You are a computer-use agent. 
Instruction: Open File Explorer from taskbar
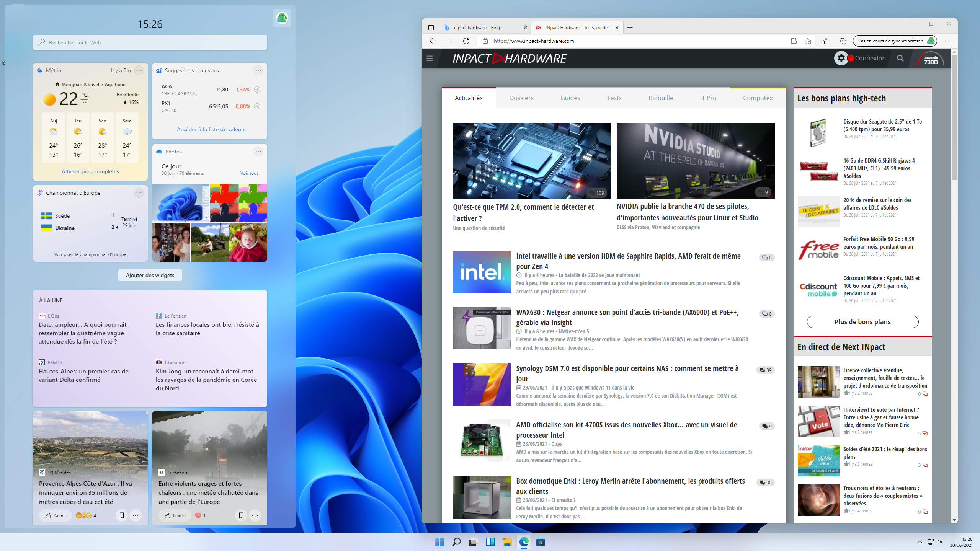507,542
